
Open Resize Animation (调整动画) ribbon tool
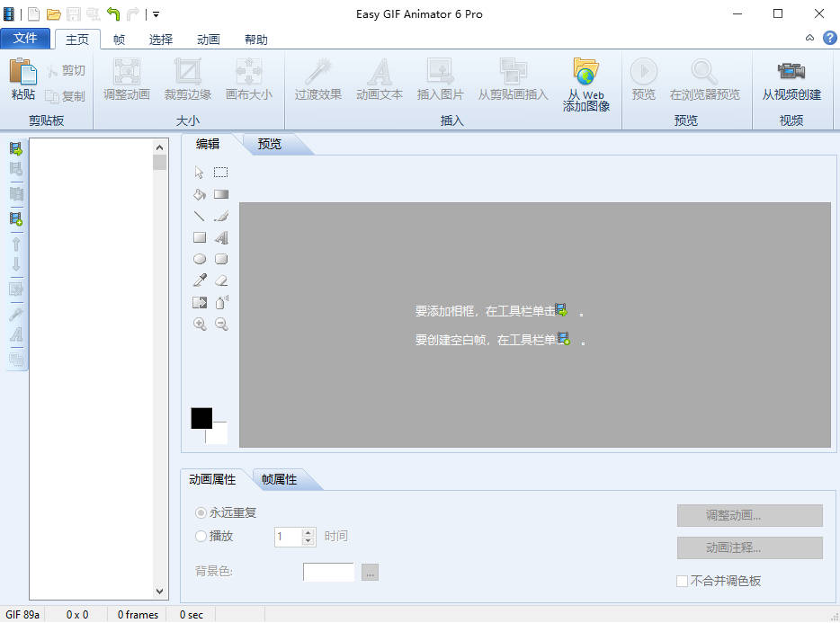click(127, 79)
